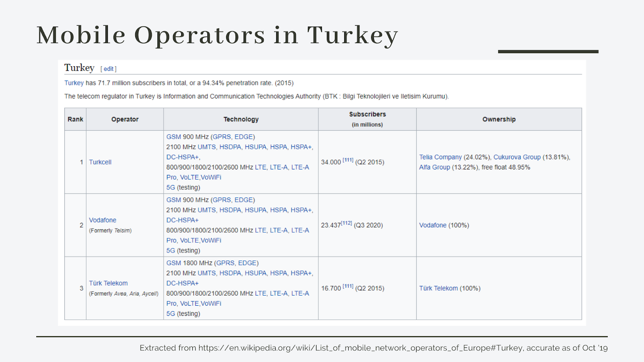Screen dimensions: 644x362
Task: Click the 'Mobile Operators in Turkey' slide title
Action: click(x=217, y=35)
